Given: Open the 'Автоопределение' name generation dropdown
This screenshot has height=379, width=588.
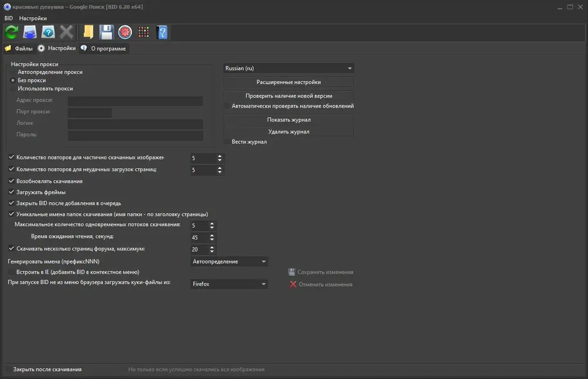Looking at the screenshot, I should [x=229, y=261].
